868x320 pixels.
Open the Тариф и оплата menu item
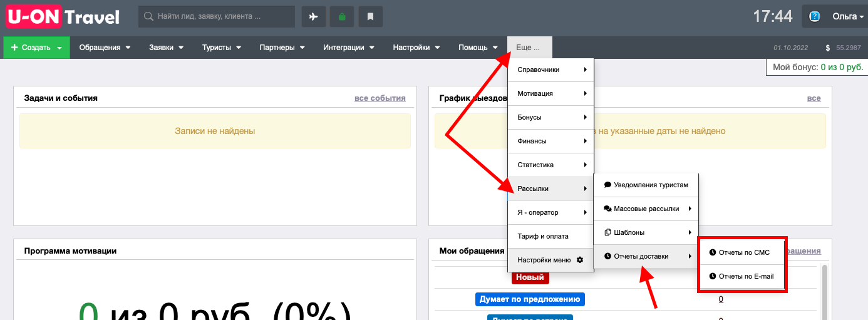[550, 236]
